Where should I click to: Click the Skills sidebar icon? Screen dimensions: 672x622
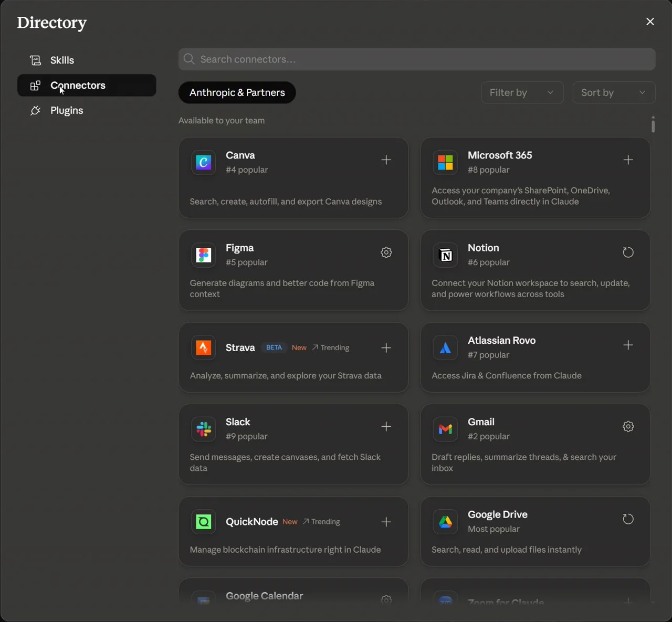coord(35,60)
